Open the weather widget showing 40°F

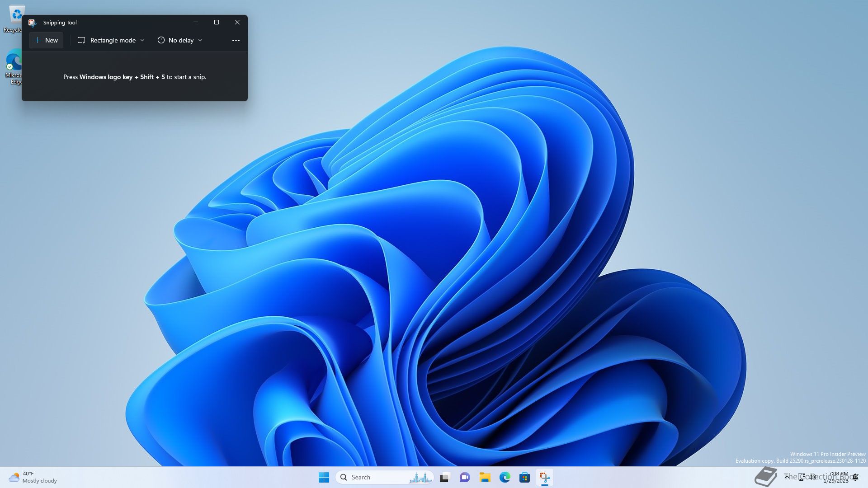click(x=33, y=477)
